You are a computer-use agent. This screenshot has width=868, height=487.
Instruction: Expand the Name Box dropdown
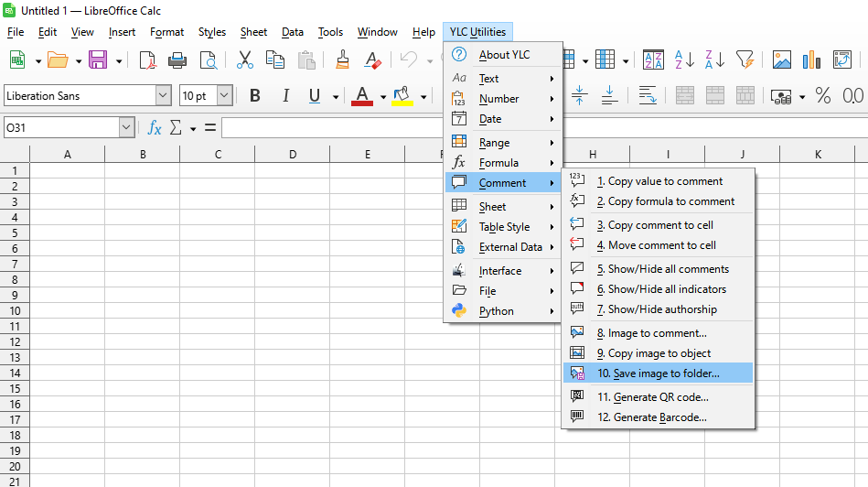coord(126,128)
